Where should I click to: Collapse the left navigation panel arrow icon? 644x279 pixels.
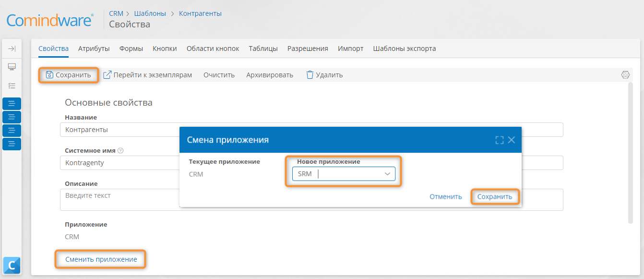click(12, 49)
